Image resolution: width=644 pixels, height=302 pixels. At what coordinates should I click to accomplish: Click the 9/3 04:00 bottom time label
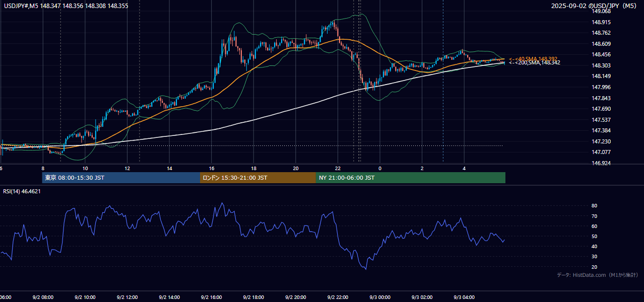(x=464, y=297)
